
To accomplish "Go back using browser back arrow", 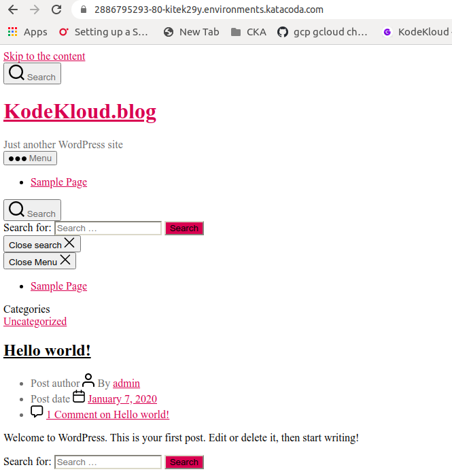I will pyautogui.click(x=13, y=10).
